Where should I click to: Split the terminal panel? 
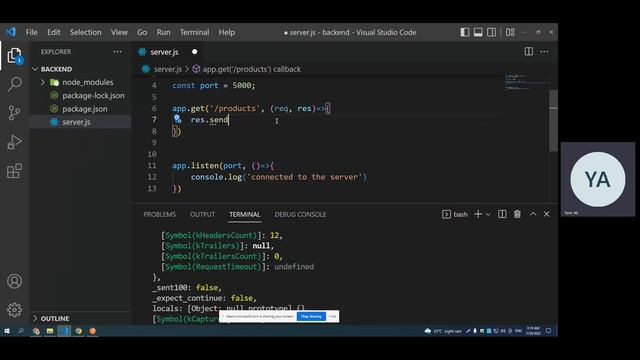(x=502, y=214)
